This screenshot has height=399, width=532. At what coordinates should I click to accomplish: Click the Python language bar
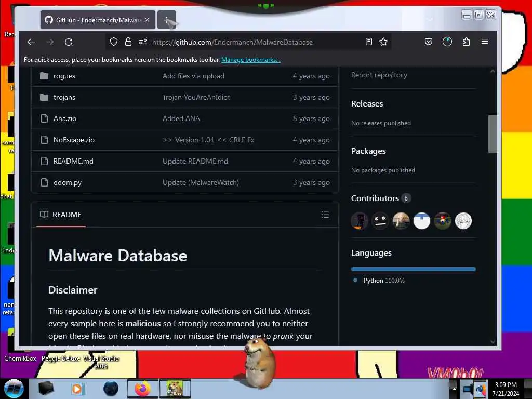(413, 269)
